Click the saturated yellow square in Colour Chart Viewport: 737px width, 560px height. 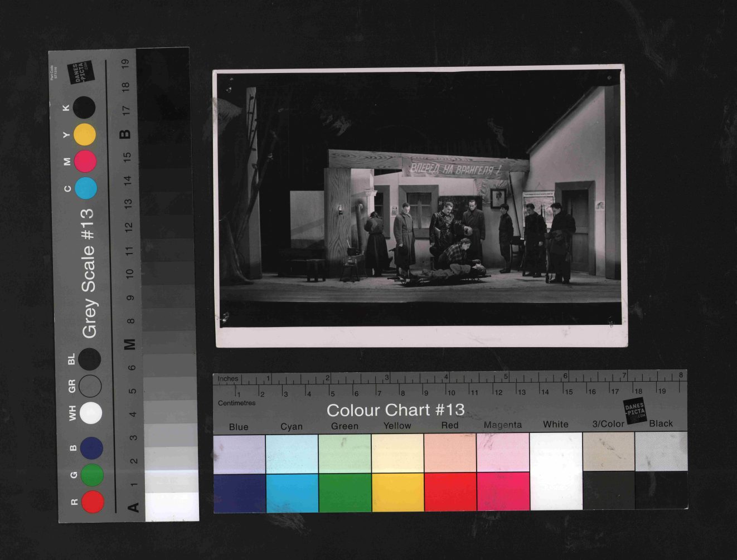(x=397, y=492)
